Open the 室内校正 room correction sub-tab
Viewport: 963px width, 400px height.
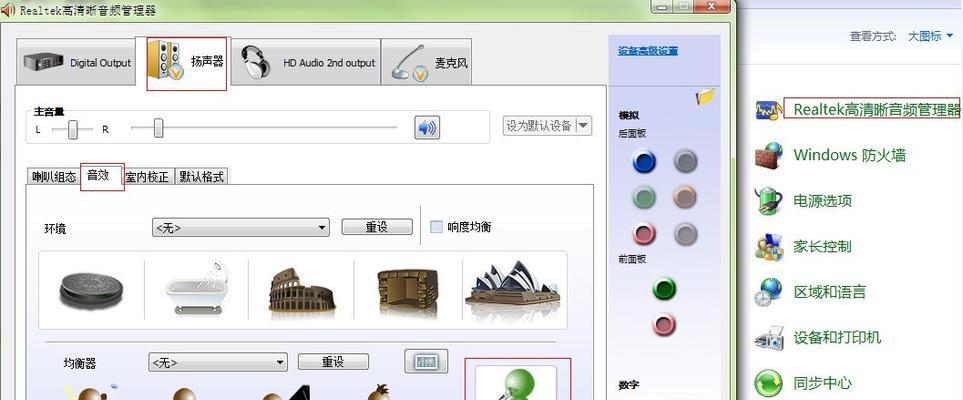click(147, 177)
